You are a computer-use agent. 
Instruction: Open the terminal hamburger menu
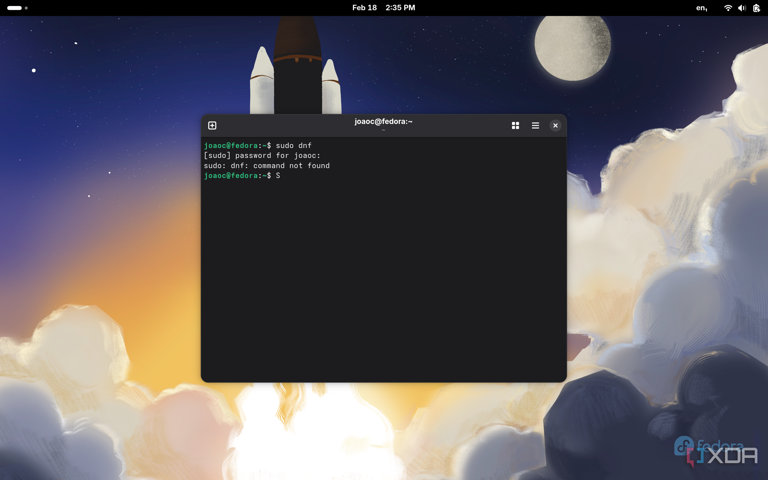pos(535,125)
